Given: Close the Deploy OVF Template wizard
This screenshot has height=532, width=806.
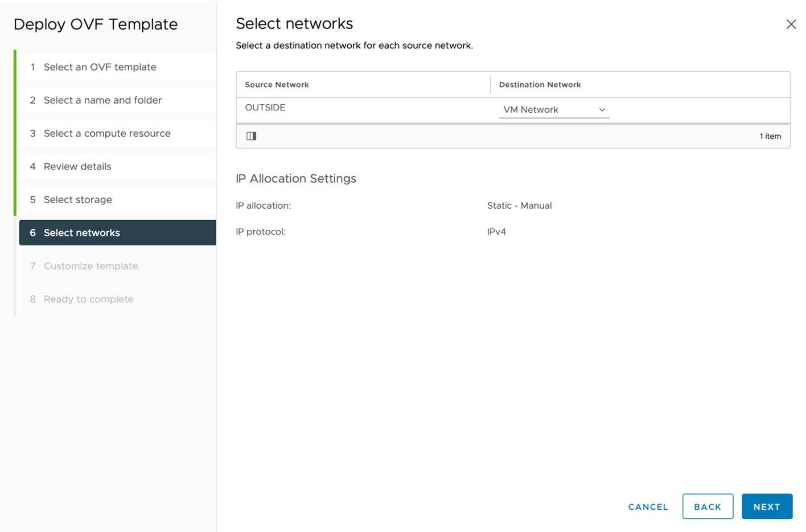Looking at the screenshot, I should tap(791, 24).
